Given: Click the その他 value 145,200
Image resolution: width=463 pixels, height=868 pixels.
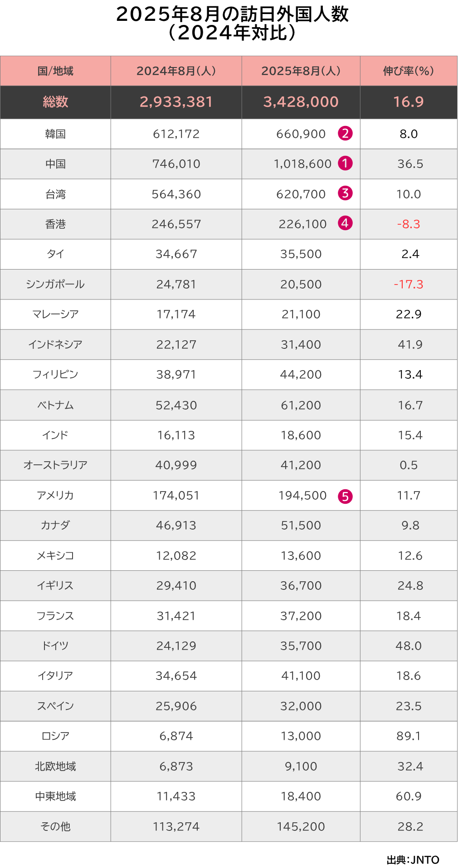Looking at the screenshot, I should (301, 827).
